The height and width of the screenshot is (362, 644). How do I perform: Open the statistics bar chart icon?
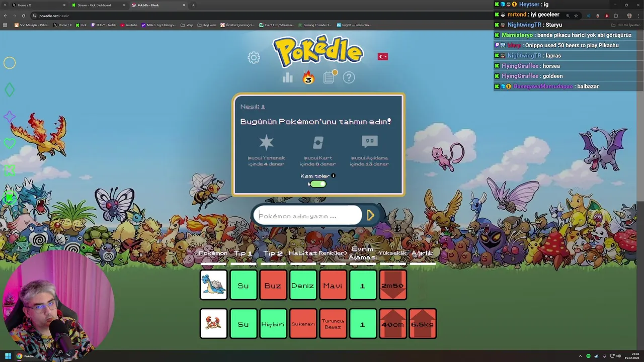coord(287,77)
